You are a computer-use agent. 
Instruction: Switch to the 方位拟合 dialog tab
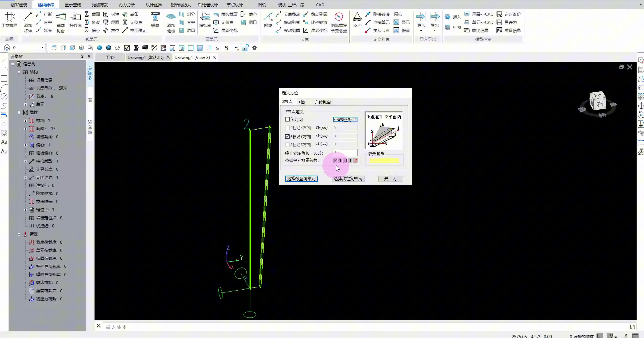pyautogui.click(x=322, y=102)
